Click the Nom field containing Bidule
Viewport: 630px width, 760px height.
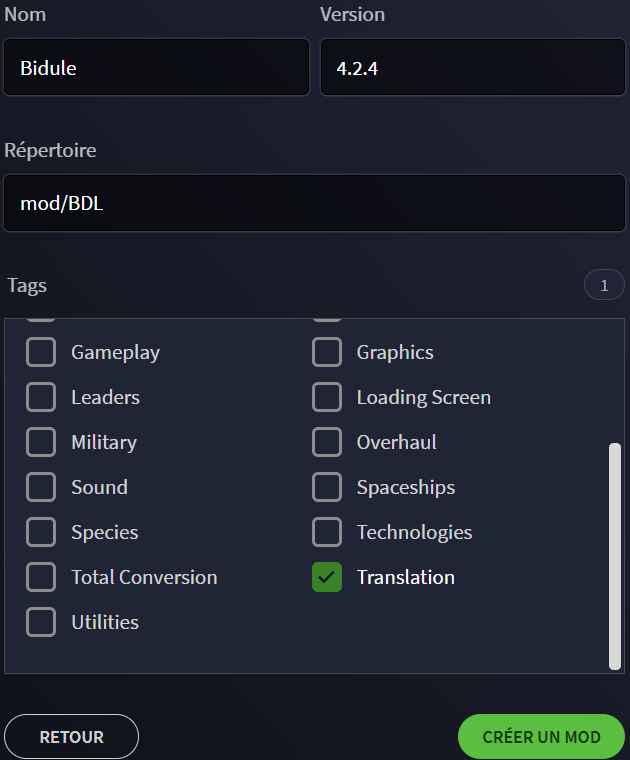tap(157, 67)
